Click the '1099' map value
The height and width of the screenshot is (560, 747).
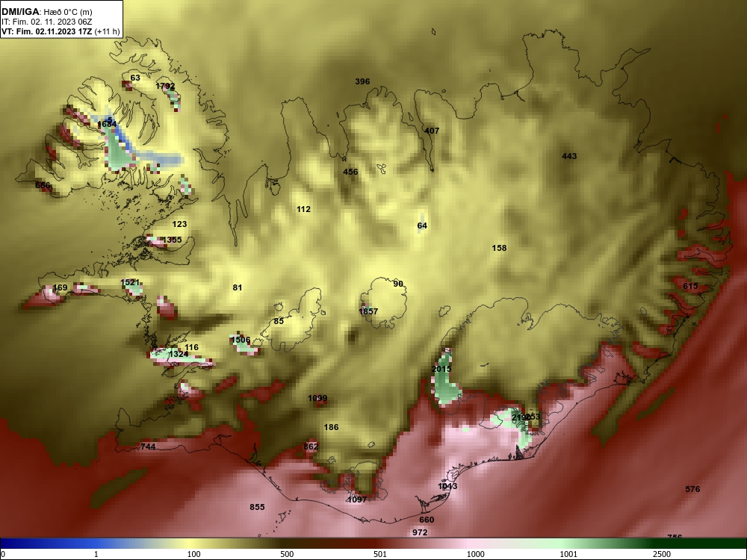tap(317, 398)
